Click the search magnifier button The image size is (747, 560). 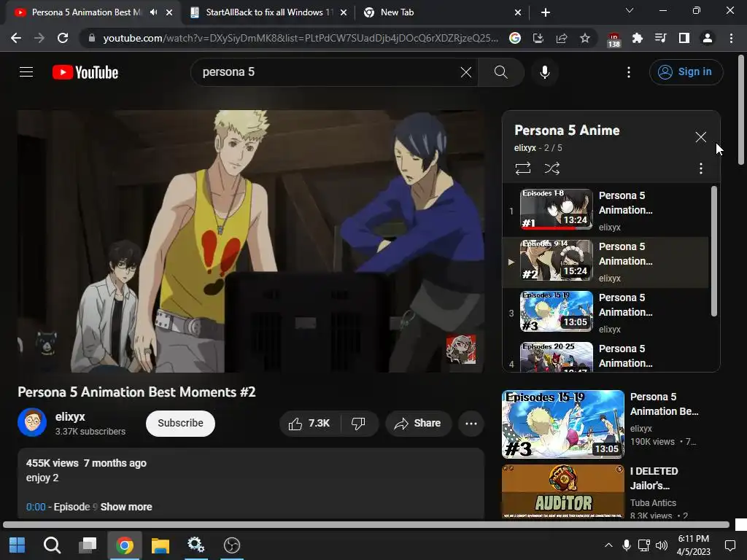point(500,72)
